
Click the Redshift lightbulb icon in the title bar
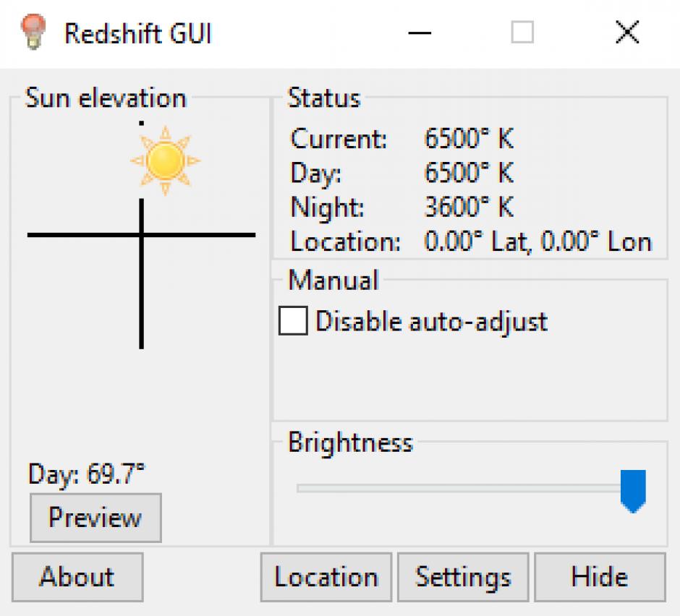(x=33, y=31)
